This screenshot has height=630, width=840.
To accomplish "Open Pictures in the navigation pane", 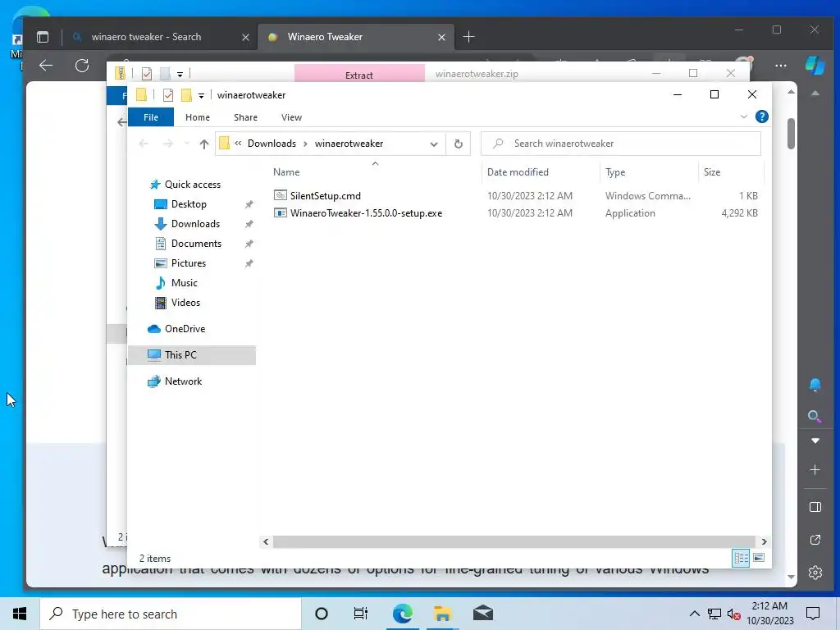I will (x=188, y=263).
